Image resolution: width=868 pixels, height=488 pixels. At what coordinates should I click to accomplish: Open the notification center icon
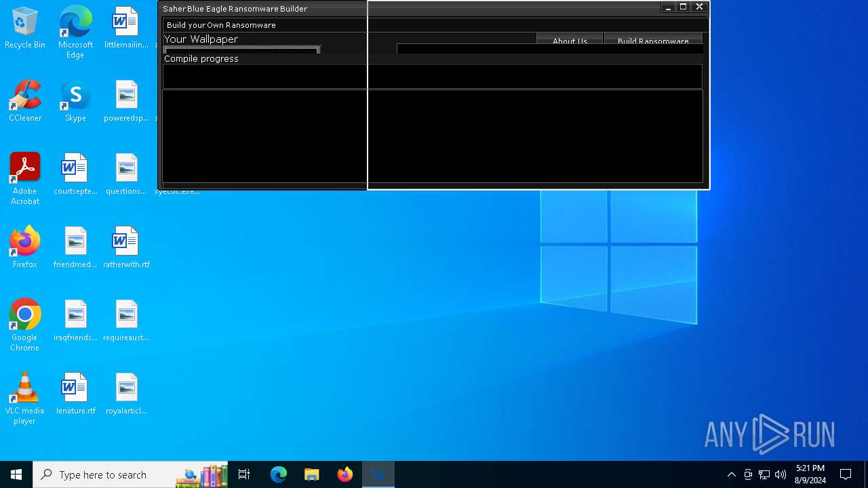coord(846,474)
